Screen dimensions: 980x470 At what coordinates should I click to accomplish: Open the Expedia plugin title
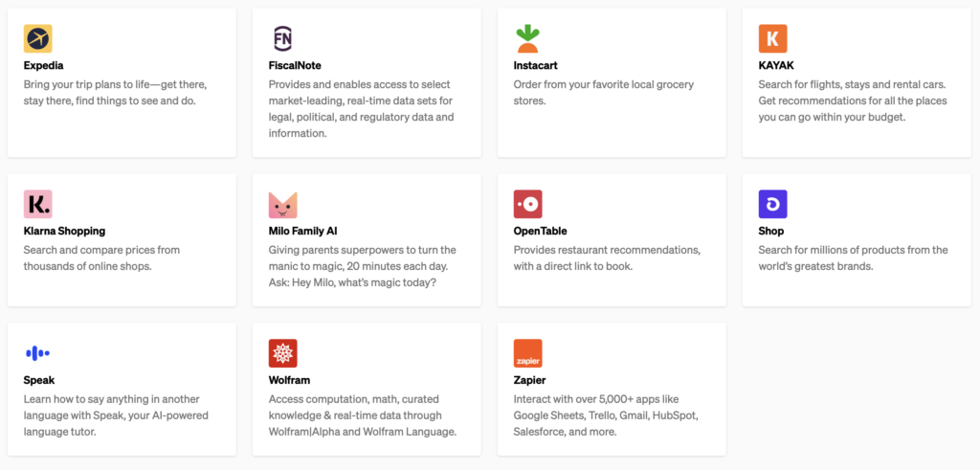(x=45, y=65)
